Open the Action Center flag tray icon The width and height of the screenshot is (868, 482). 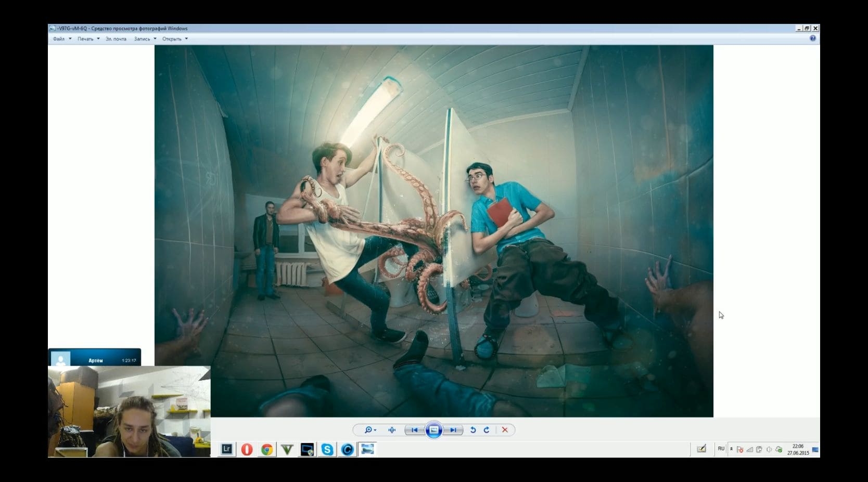point(740,450)
